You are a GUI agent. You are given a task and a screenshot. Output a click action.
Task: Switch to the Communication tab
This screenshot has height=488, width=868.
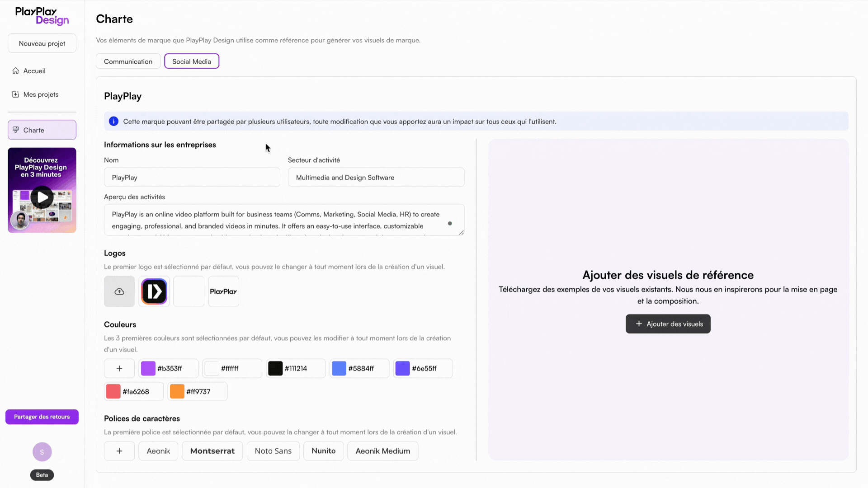128,61
